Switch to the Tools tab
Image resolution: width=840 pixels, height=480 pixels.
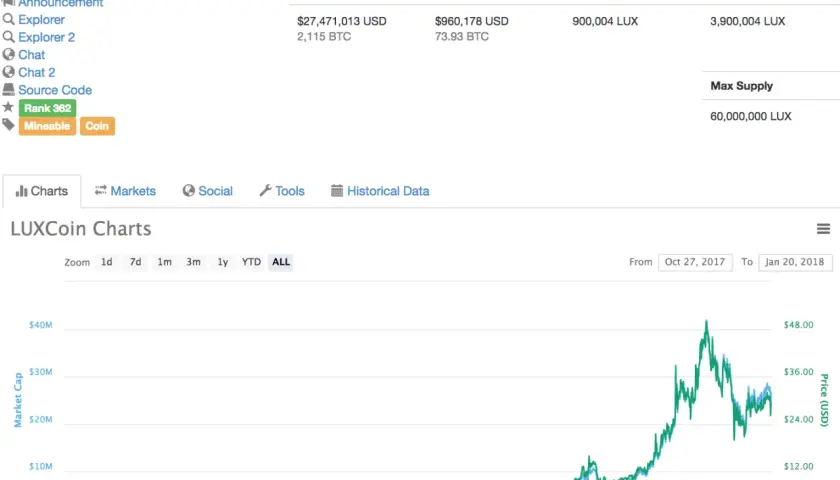[282, 191]
